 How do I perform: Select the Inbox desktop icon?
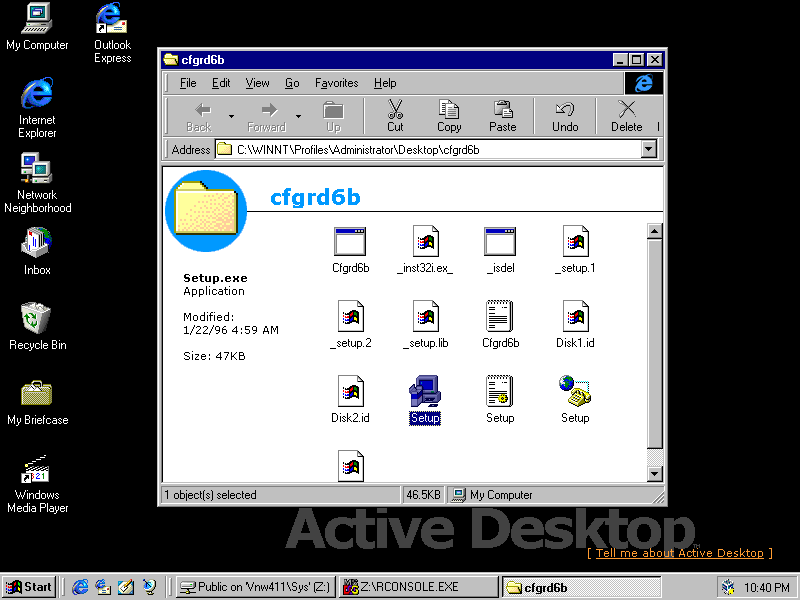37,252
